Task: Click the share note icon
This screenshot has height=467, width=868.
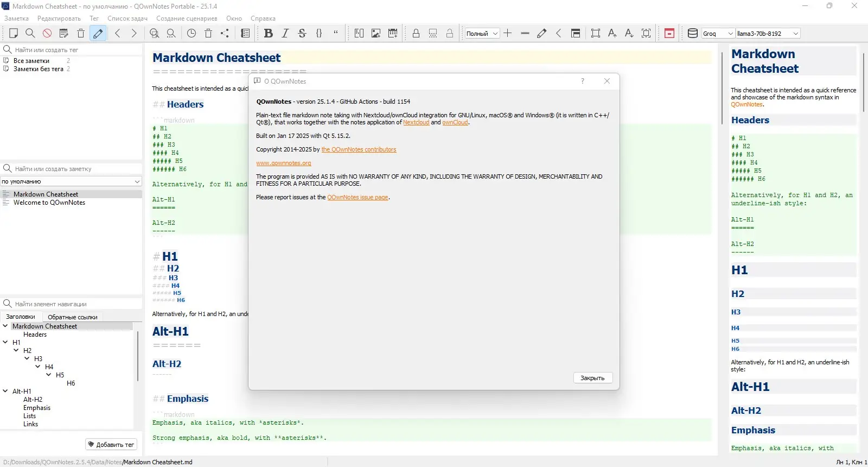Action: (x=225, y=33)
